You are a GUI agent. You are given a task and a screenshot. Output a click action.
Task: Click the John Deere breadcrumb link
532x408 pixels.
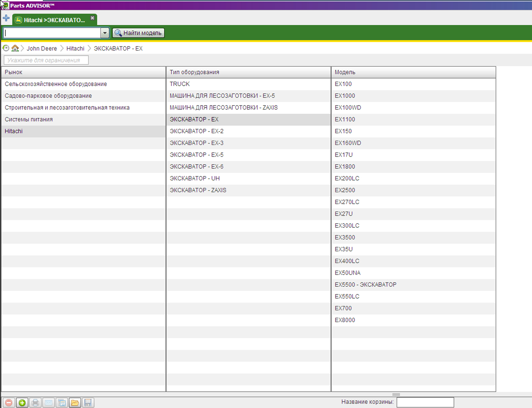pos(42,48)
